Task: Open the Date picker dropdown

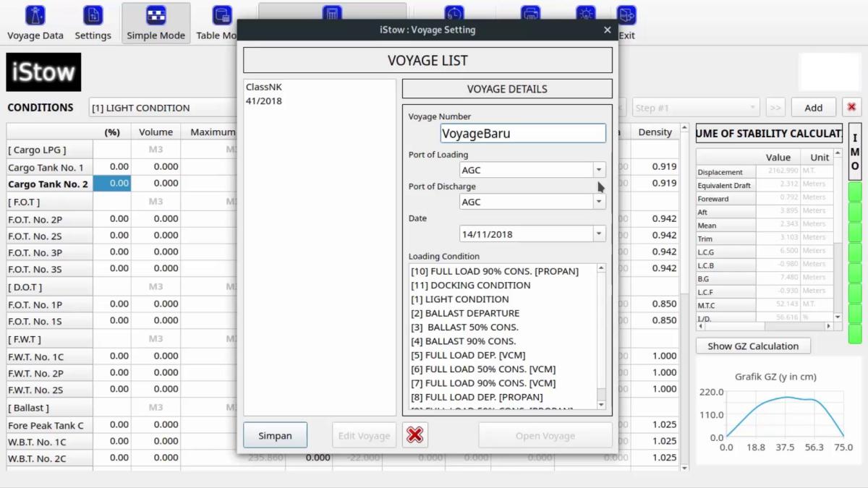Action: pyautogui.click(x=598, y=234)
